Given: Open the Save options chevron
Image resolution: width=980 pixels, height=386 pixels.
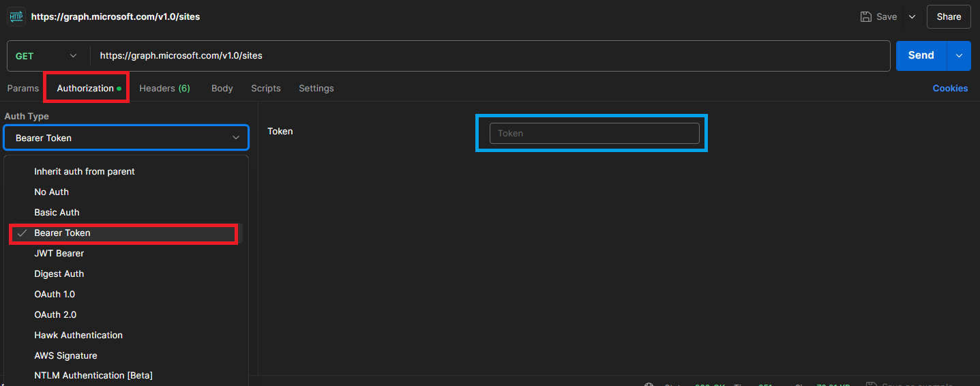Looking at the screenshot, I should tap(912, 16).
